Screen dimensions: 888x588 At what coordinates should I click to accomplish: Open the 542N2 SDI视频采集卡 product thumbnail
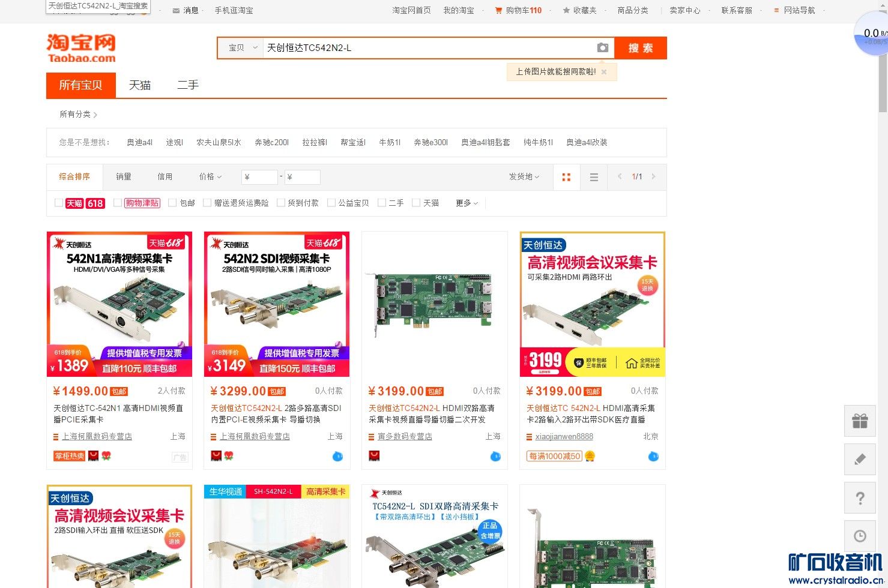[277, 304]
